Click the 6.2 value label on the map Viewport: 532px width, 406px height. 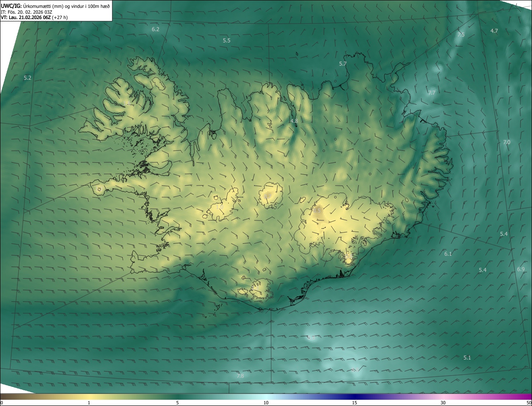[x=155, y=29]
